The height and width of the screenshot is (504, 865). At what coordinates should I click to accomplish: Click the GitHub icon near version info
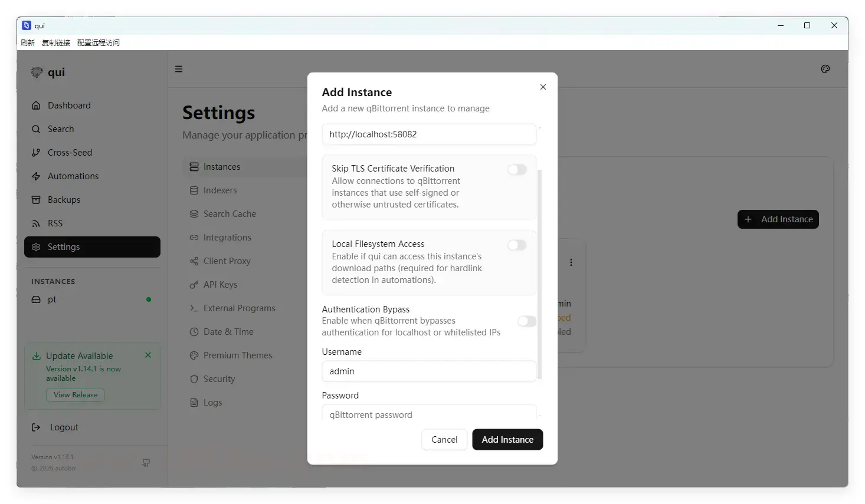146,463
